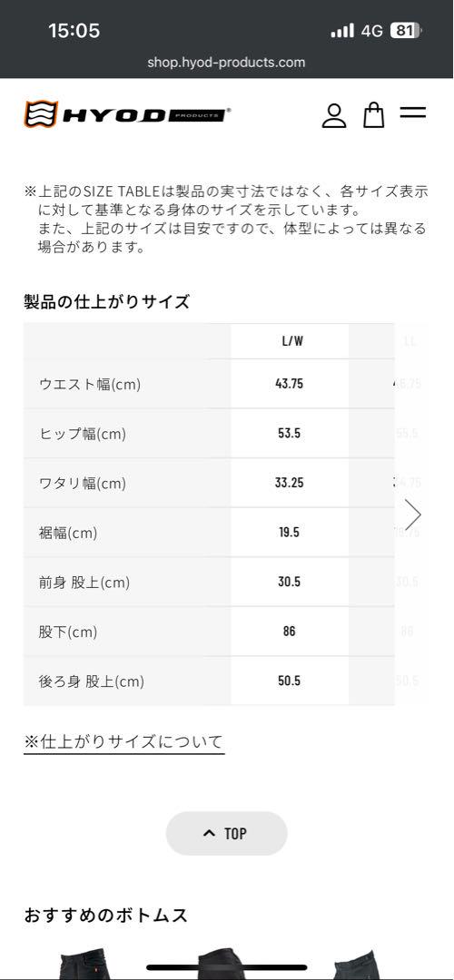Click the HYOD Products logo
The image size is (454, 980).
127,114
